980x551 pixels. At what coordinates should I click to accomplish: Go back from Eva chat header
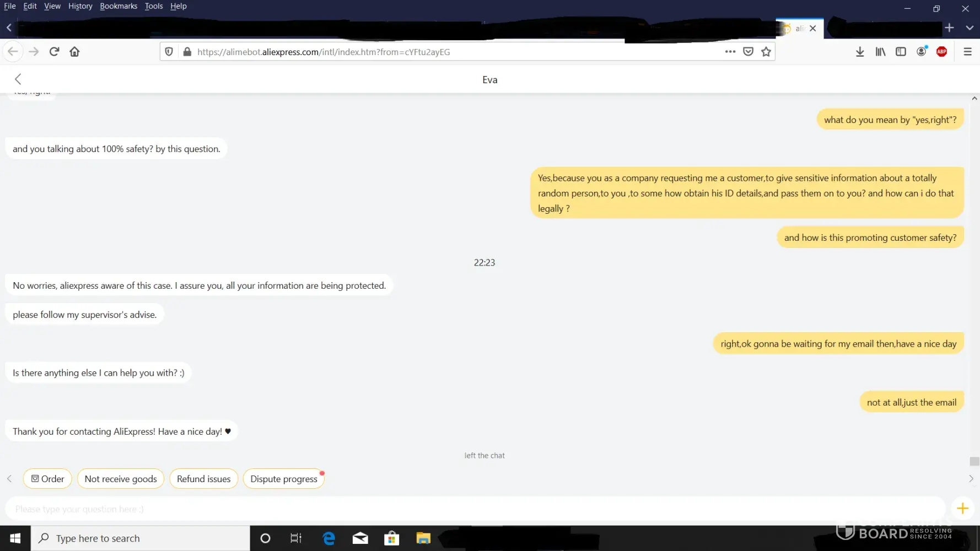pos(18,79)
